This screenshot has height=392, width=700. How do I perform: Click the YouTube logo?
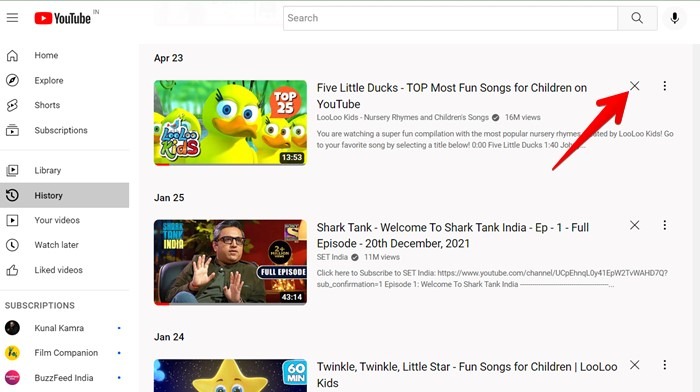(63, 18)
